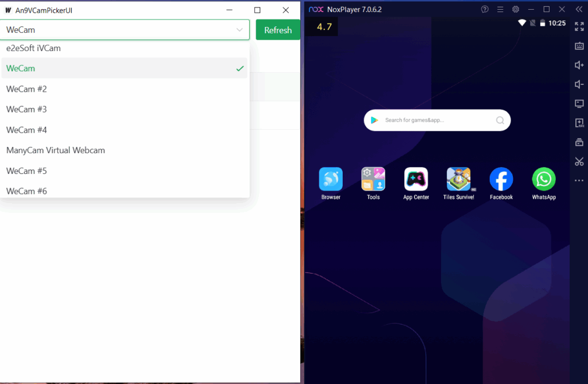
Task: Select ManyCam Virtual Webcam option
Action: pos(56,150)
